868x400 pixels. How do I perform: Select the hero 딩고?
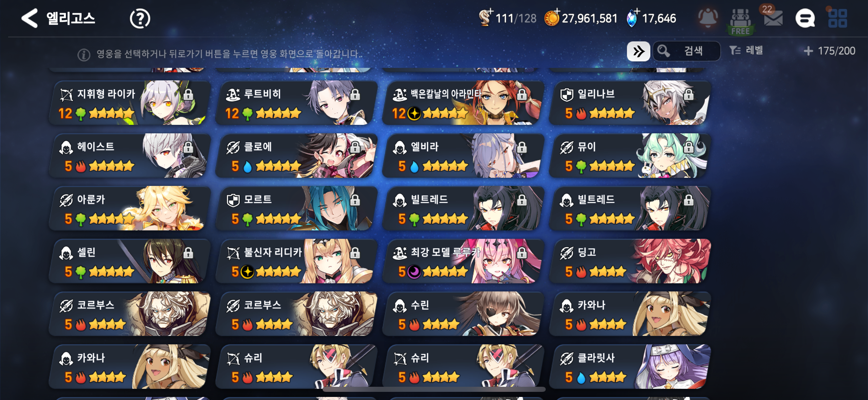(x=630, y=261)
